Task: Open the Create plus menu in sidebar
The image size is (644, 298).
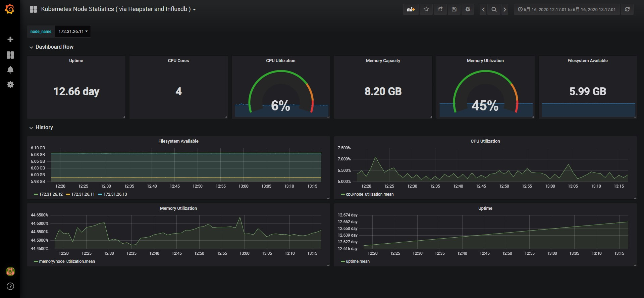Action: click(10, 40)
